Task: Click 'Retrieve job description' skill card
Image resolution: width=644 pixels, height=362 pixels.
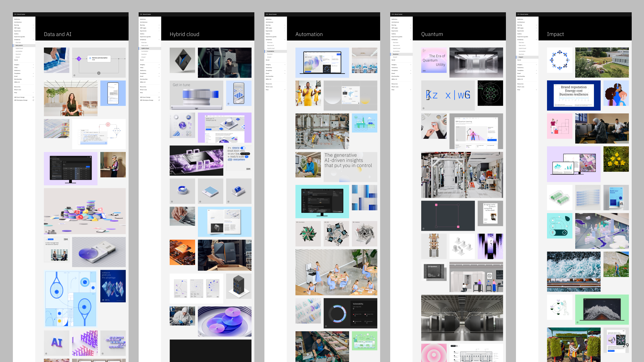Action: [99, 59]
